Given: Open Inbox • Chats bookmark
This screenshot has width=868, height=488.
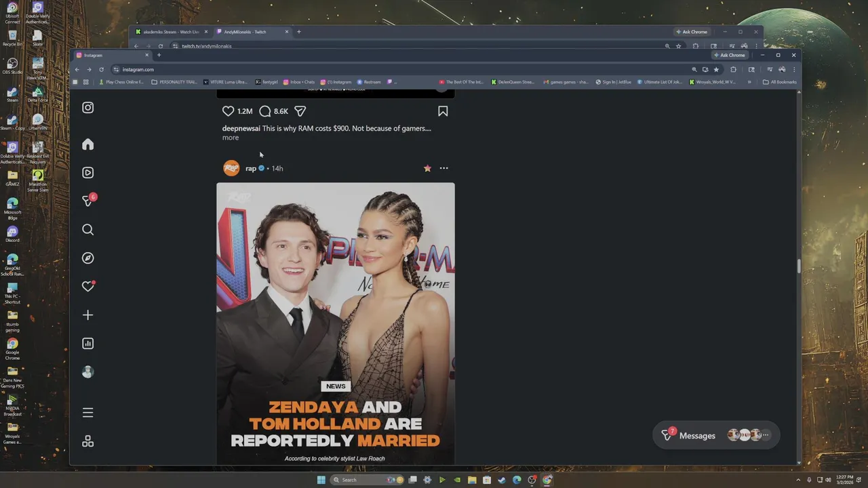Looking at the screenshot, I should pyautogui.click(x=299, y=82).
